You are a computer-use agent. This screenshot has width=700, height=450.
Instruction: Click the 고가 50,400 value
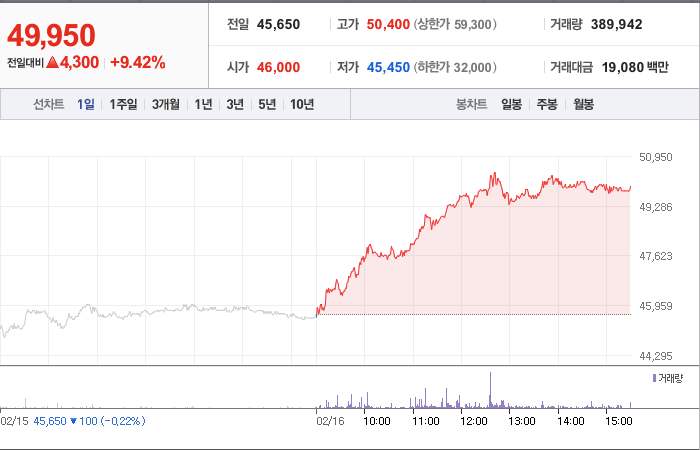tap(388, 24)
